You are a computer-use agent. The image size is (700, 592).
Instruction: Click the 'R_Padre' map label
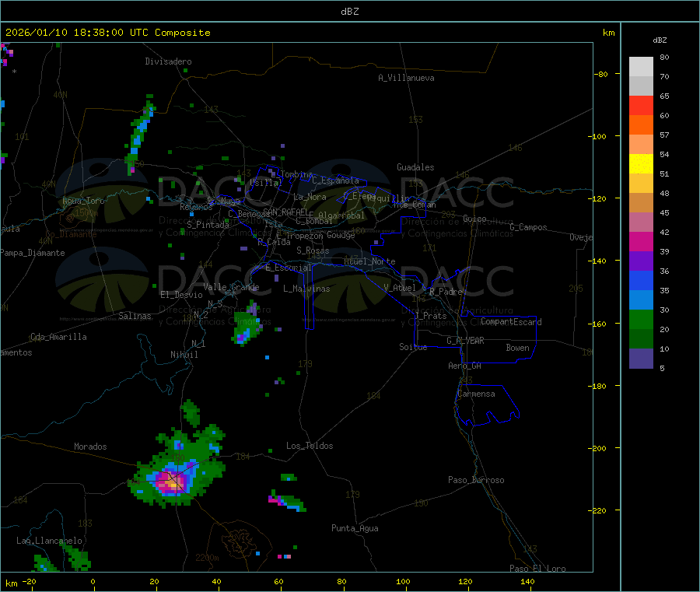(x=446, y=292)
